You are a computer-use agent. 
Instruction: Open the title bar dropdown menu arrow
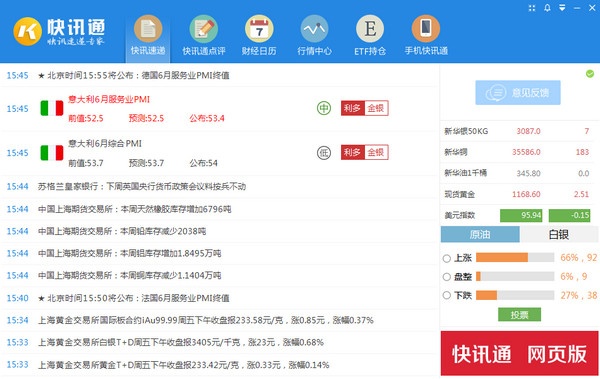(x=562, y=8)
